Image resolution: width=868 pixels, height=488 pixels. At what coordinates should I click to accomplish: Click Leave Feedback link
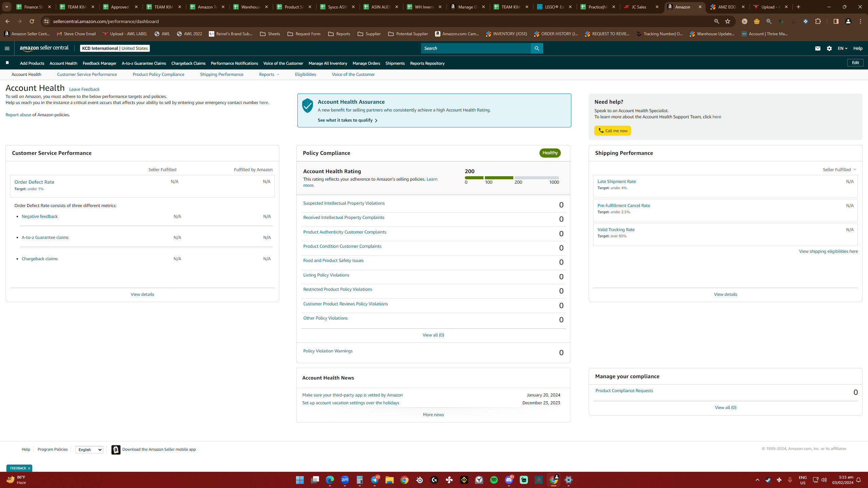point(84,89)
